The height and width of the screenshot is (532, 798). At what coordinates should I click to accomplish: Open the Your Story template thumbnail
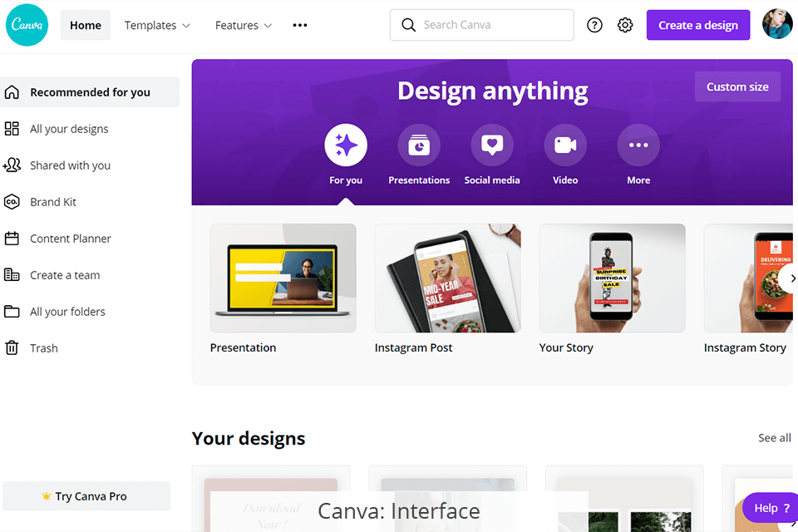[613, 278]
